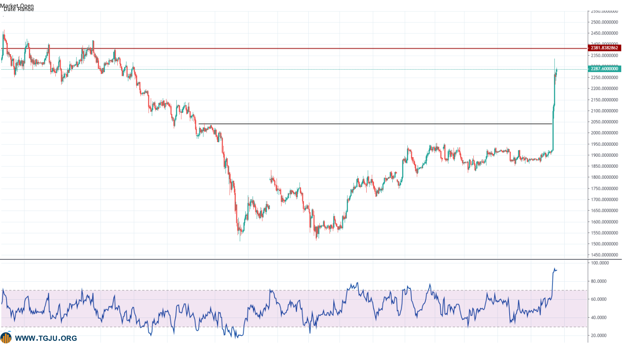Click the 1450.0000000 price axis label
Viewport: 629px width, 364px height.
(605, 255)
